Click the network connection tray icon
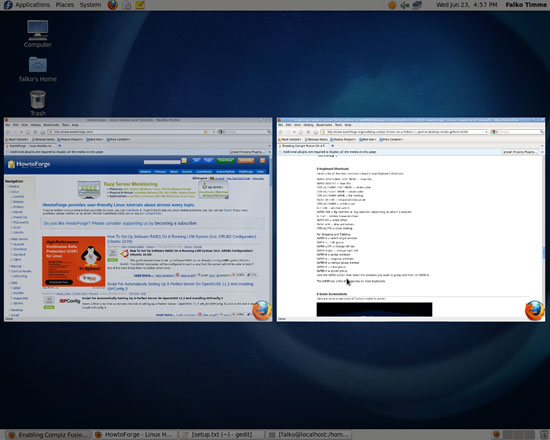This screenshot has width=550, height=440. click(417, 5)
